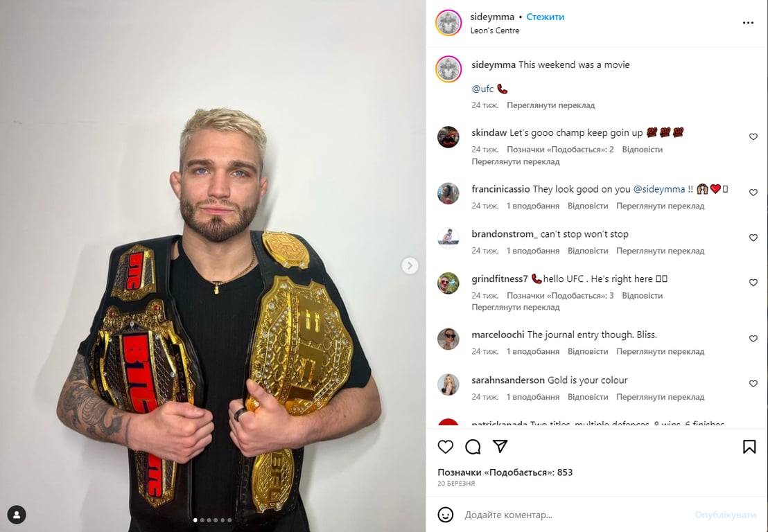768x532 pixels.
Task: Like skindaw's comment
Action: [x=753, y=136]
